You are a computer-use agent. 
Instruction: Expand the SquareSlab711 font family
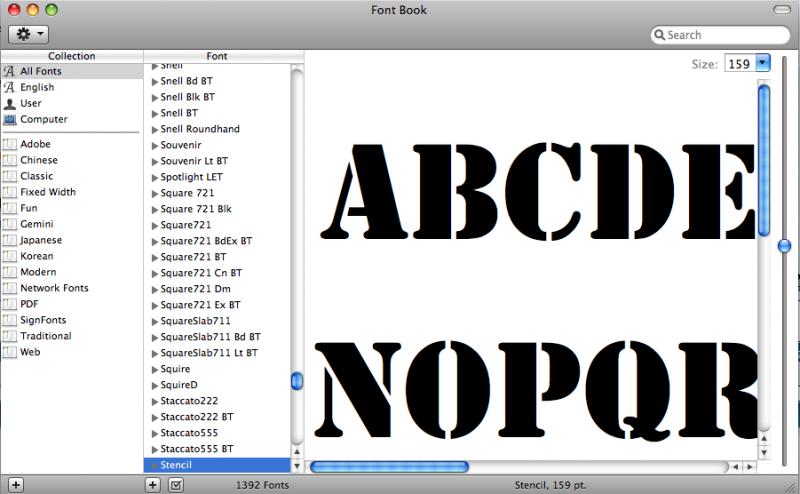pos(155,321)
